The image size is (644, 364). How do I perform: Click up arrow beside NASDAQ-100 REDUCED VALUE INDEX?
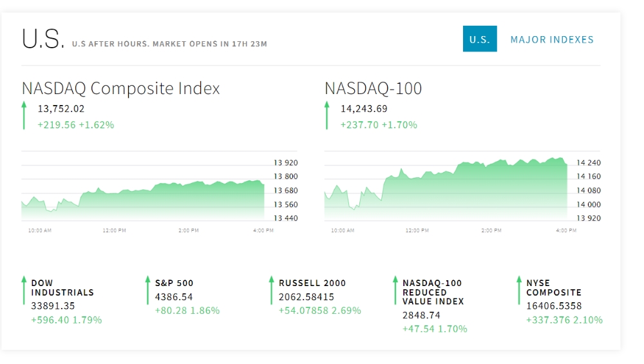coord(395,290)
